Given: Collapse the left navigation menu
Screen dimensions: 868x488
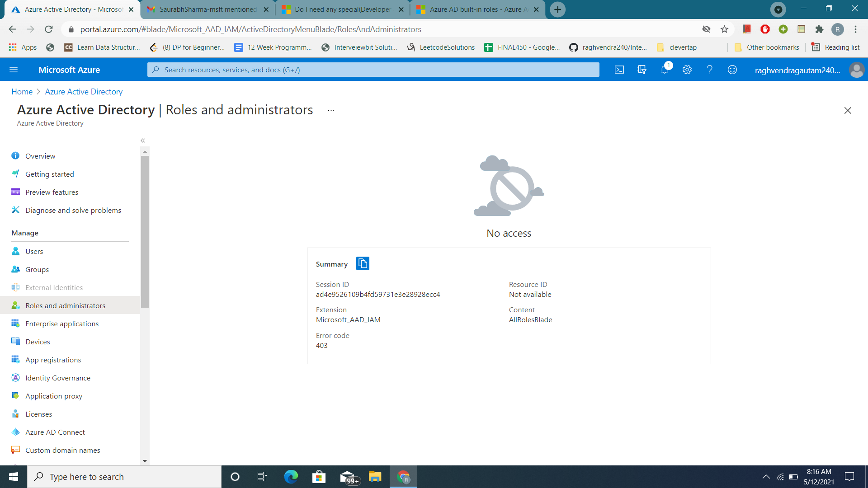Looking at the screenshot, I should tap(143, 141).
